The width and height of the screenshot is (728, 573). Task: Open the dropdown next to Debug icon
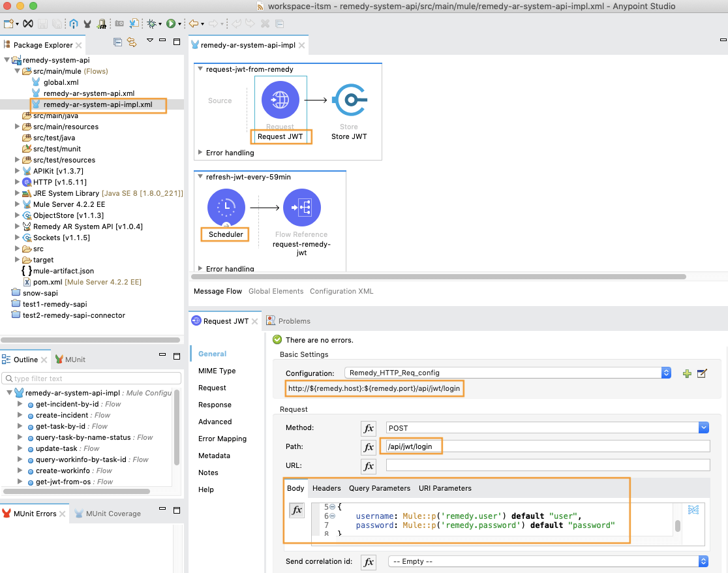(x=160, y=24)
